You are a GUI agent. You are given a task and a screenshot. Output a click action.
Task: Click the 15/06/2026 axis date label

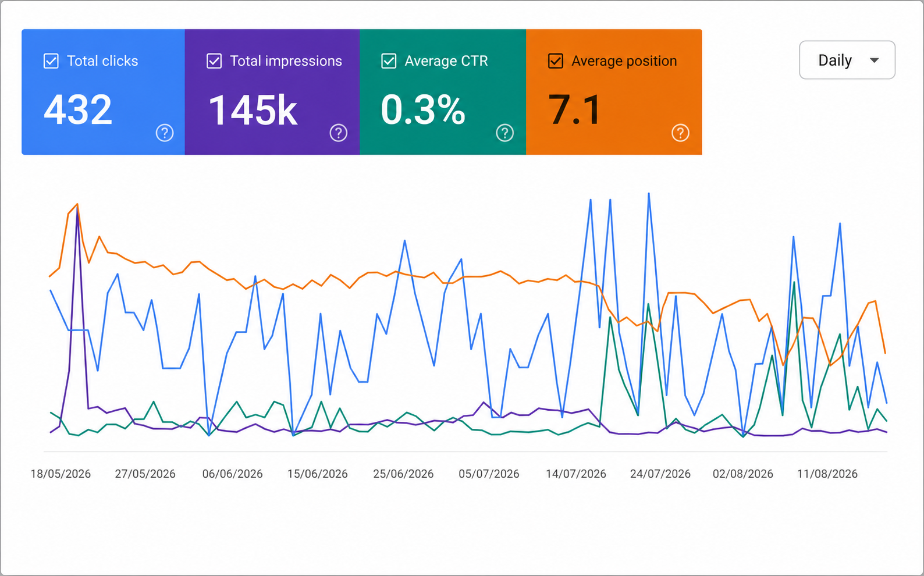coord(317,474)
